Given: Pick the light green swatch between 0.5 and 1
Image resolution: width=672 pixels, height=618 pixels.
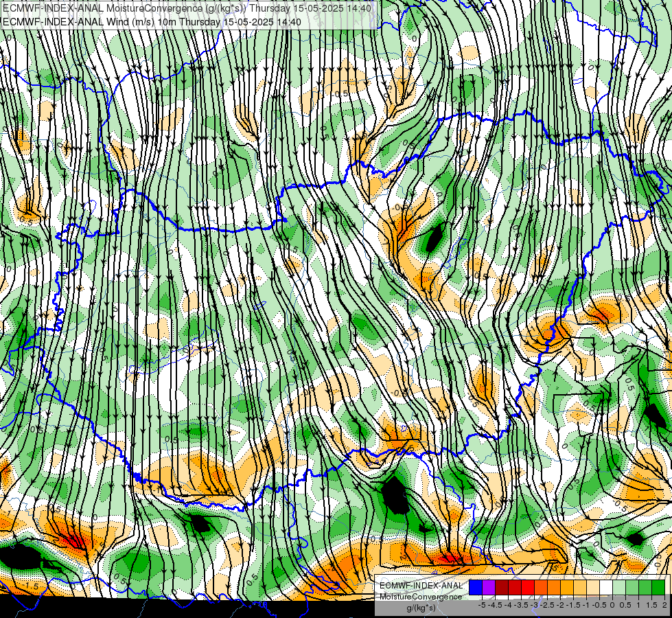Looking at the screenshot, I should pos(632,588).
